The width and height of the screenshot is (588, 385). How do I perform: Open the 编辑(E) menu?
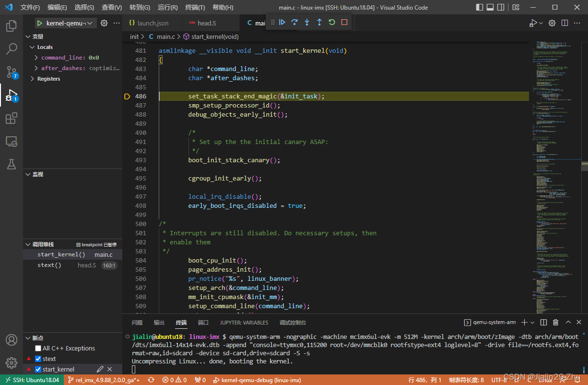pos(58,7)
